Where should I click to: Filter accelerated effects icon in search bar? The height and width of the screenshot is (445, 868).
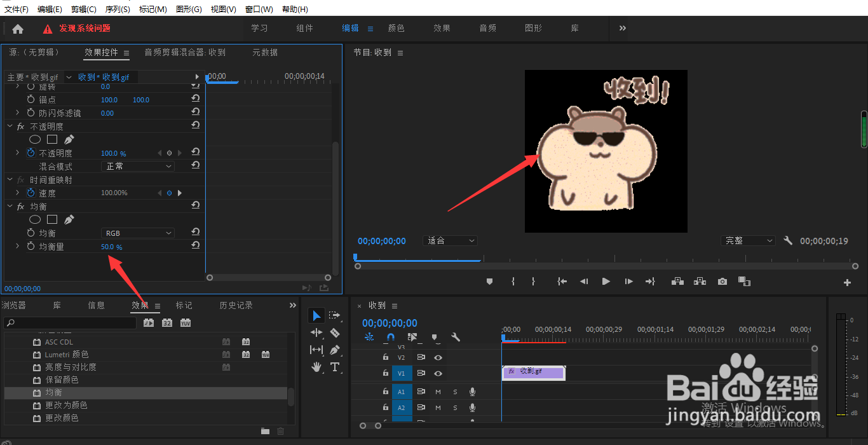click(149, 323)
